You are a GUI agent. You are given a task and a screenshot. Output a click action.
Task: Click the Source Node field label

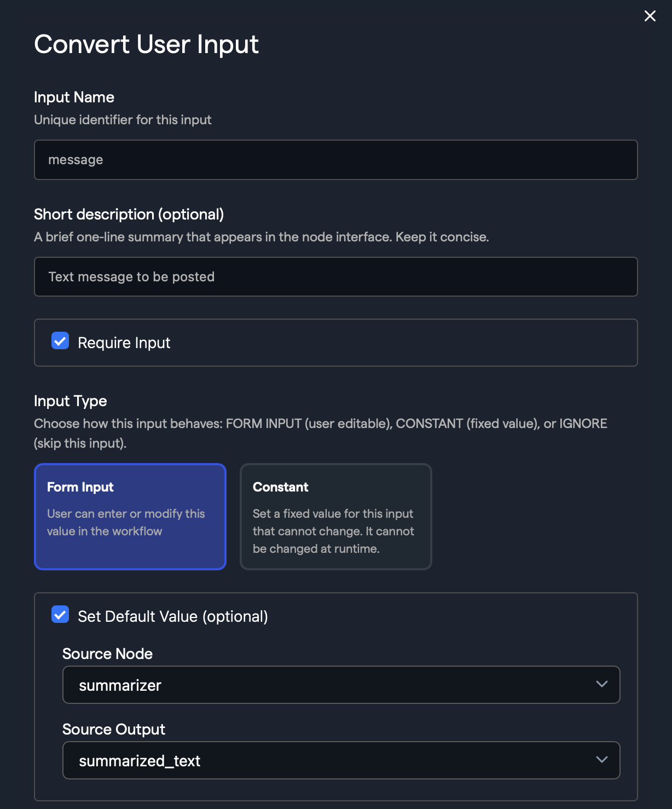pos(107,654)
